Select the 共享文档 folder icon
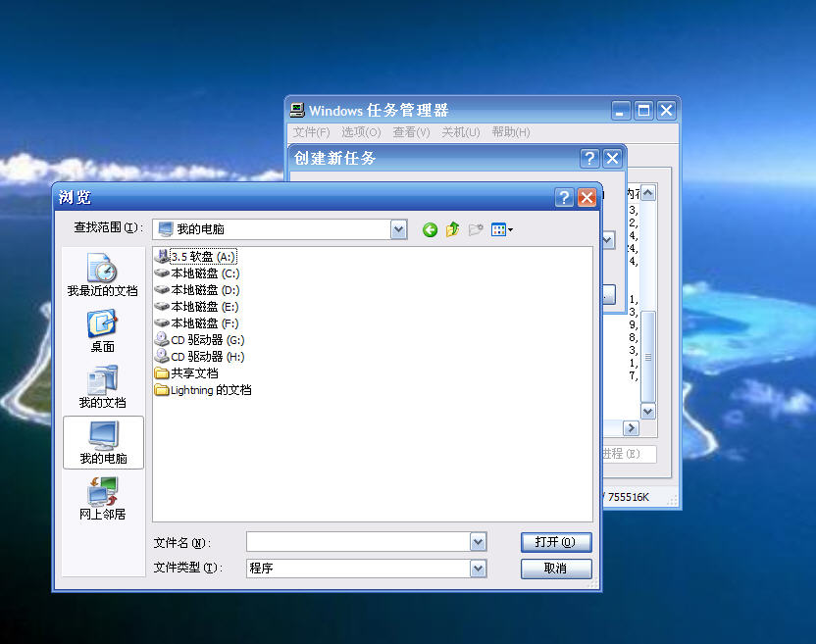This screenshot has width=816, height=644. tap(162, 373)
